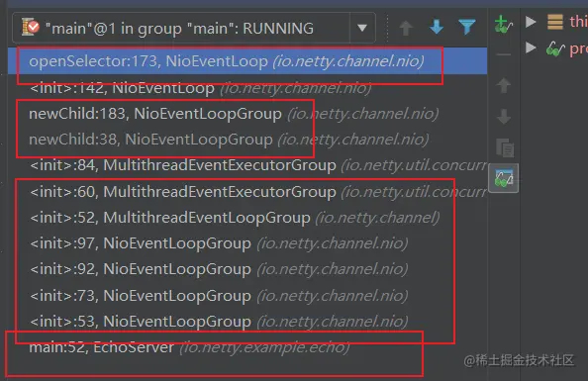Select frame <init>:97, NioEventLoopGroup
The image size is (588, 381).
(247, 243)
